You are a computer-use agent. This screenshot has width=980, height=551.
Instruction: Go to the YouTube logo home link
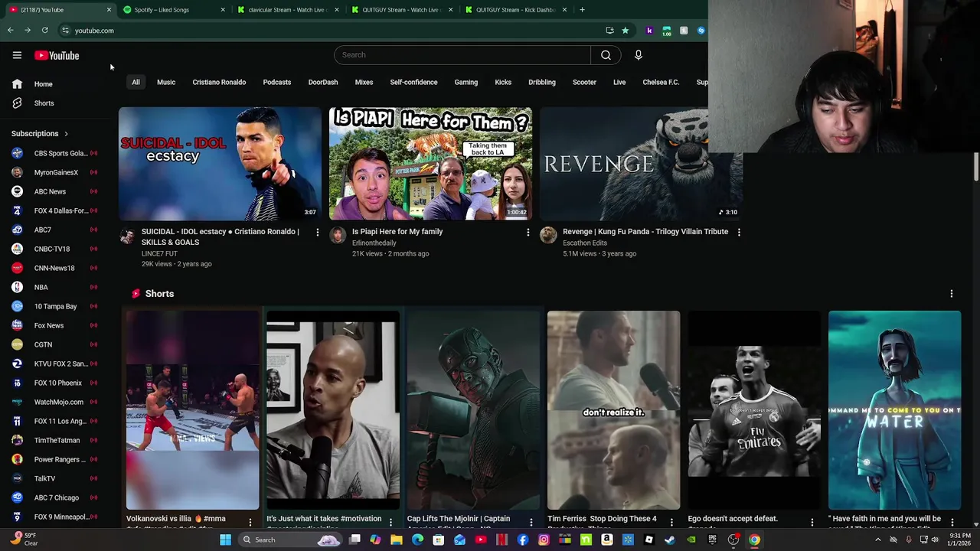click(x=57, y=55)
